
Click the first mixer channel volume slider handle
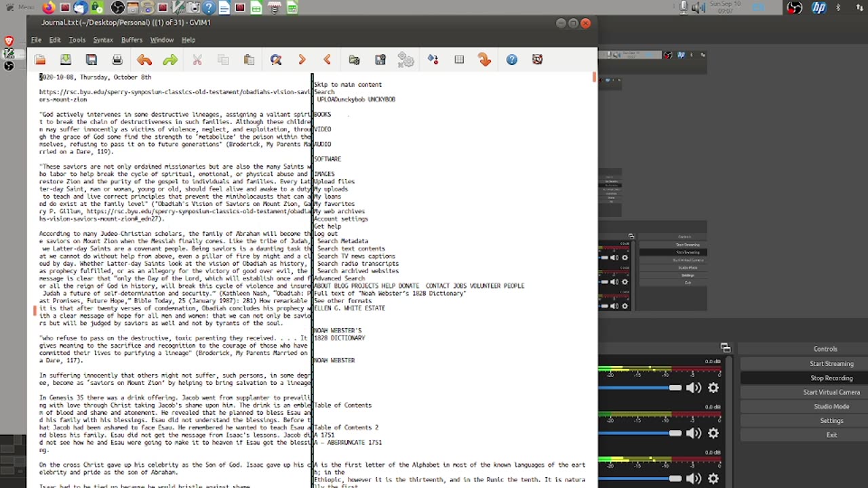(x=675, y=388)
